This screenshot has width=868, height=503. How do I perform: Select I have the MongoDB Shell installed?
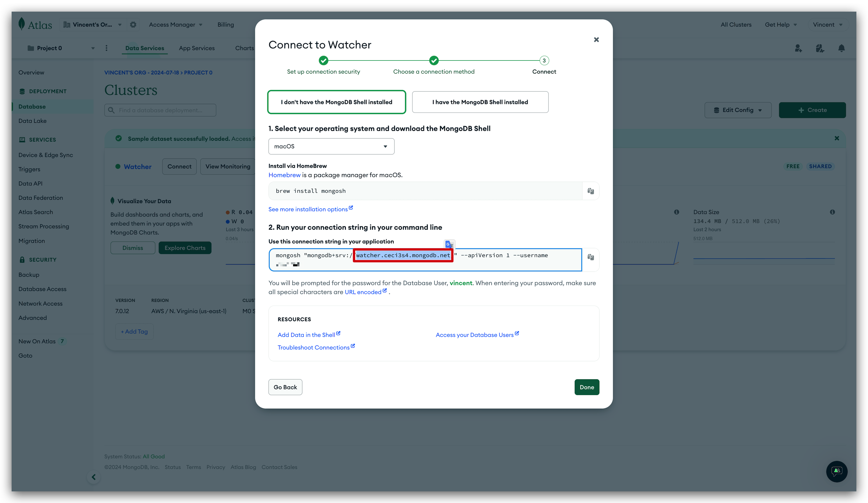point(480,102)
